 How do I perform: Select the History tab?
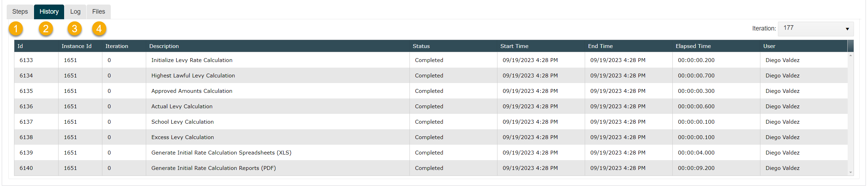click(x=49, y=12)
